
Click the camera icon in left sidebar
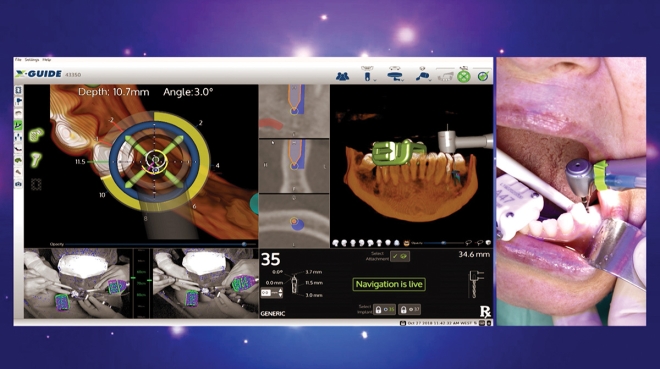pyautogui.click(x=19, y=184)
